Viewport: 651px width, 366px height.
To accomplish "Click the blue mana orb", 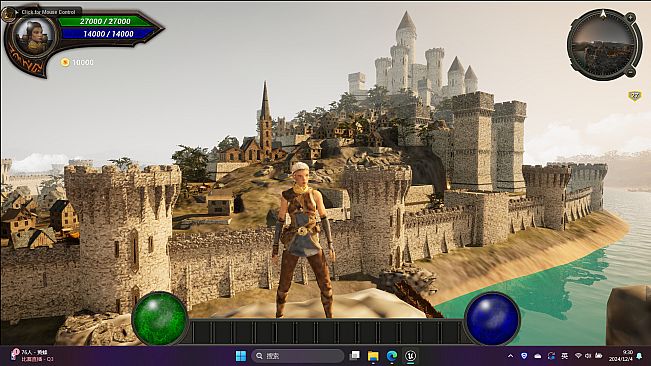I will click(492, 319).
